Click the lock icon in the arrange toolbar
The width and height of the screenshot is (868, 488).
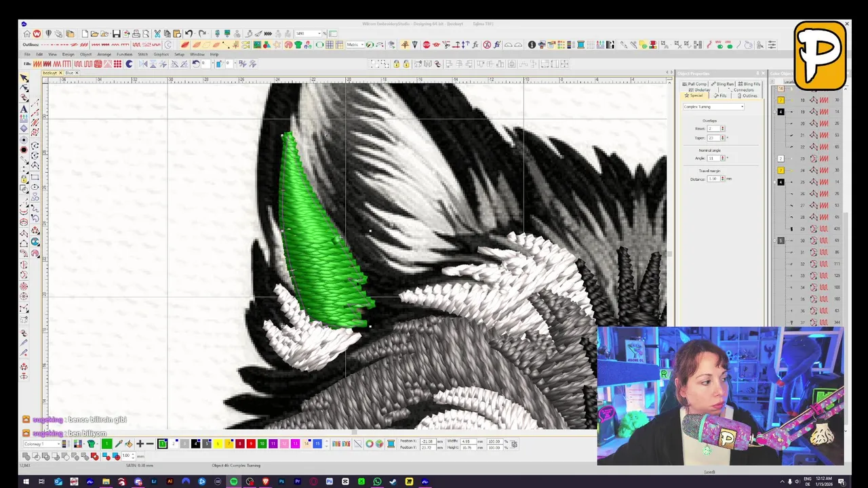[397, 64]
